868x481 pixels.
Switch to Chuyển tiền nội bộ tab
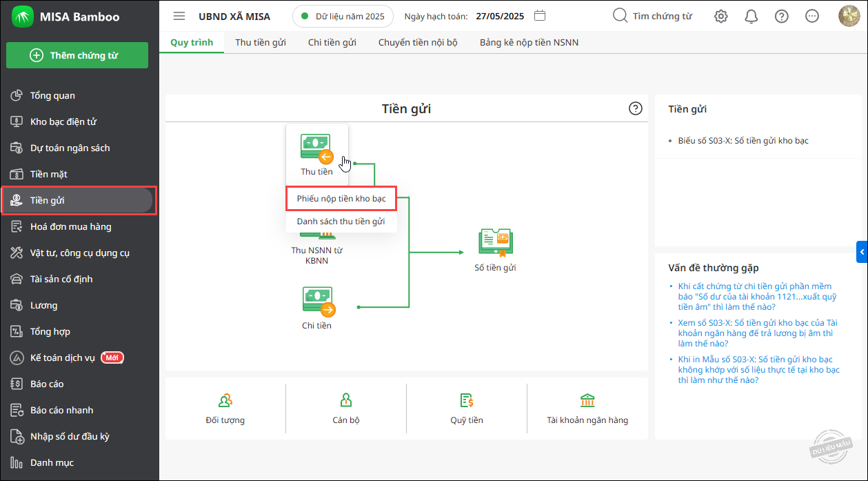coord(418,42)
